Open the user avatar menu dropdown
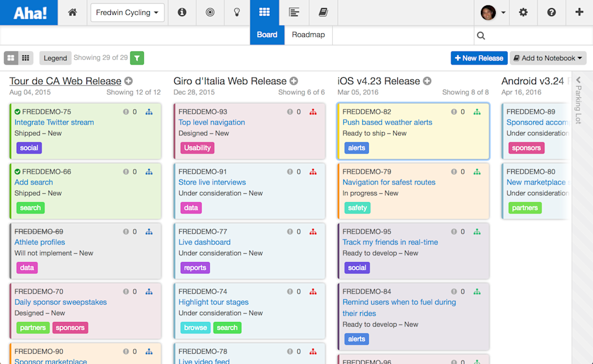593x364 pixels. (492, 12)
